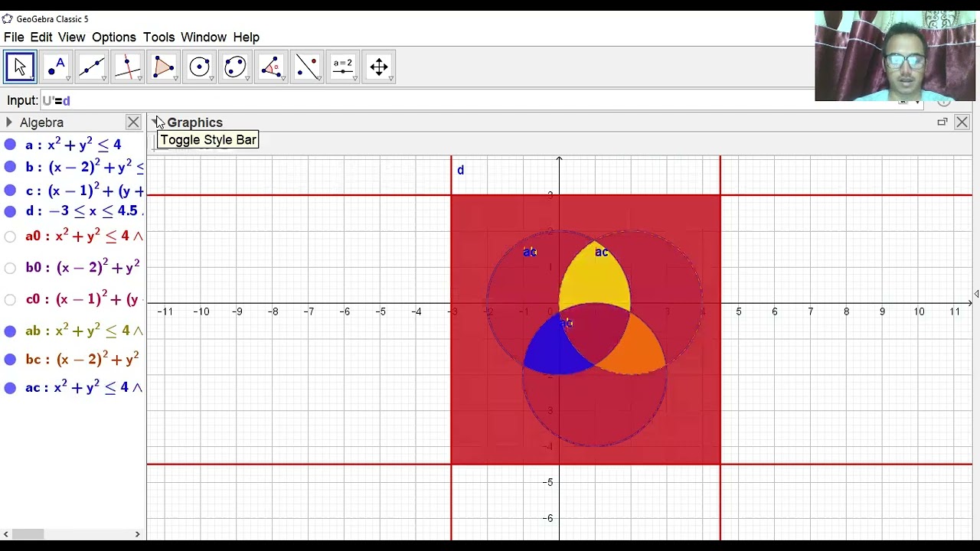Select the Circle with Center tool
The image size is (980, 551).
(199, 67)
